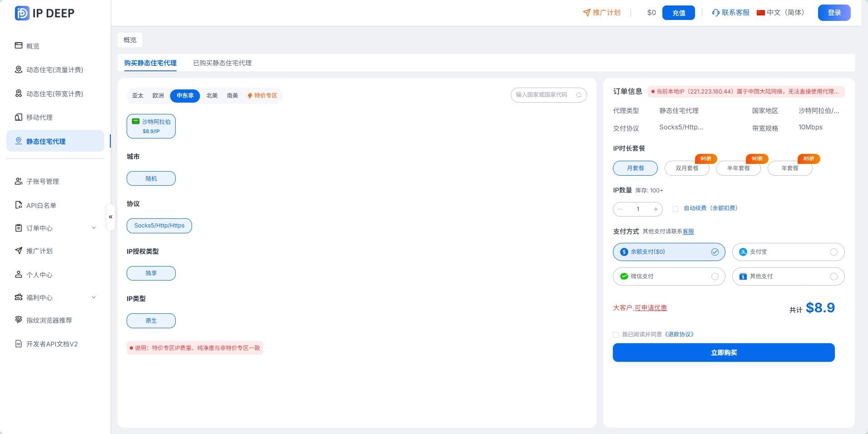Click the 推广计划 paper-plane icon in header
Image resolution: width=868 pixels, height=434 pixels.
coord(587,13)
